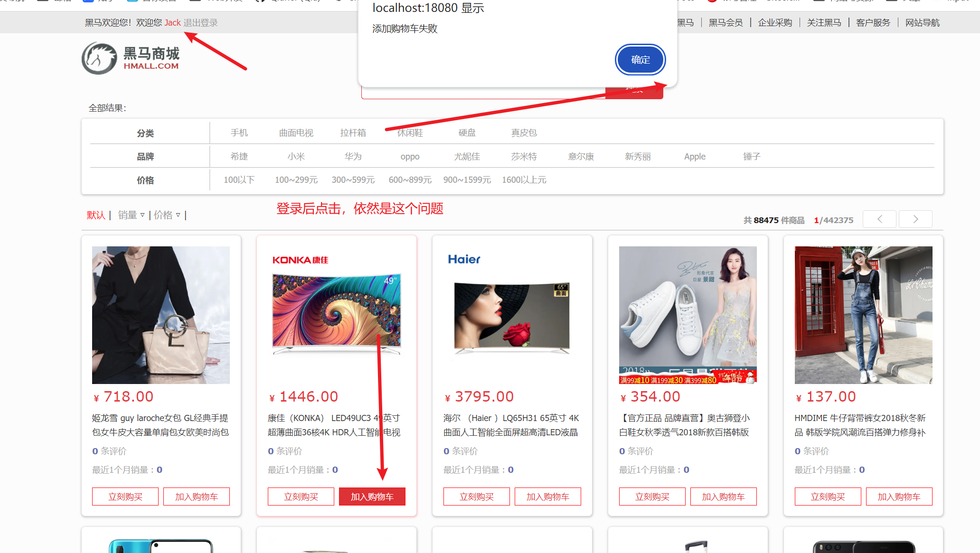Click 立刻购买 for the 718.00 handbag
980x553 pixels.
coord(125,497)
